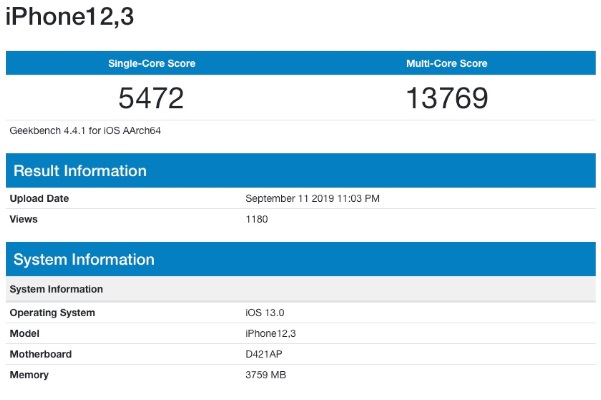Click the D421AP motherboard value

tap(264, 354)
